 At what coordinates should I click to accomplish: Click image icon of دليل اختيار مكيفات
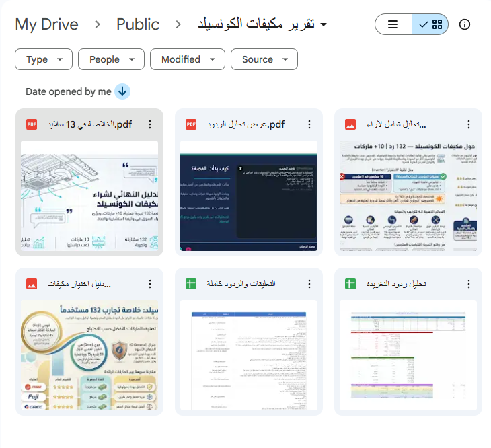click(x=32, y=284)
